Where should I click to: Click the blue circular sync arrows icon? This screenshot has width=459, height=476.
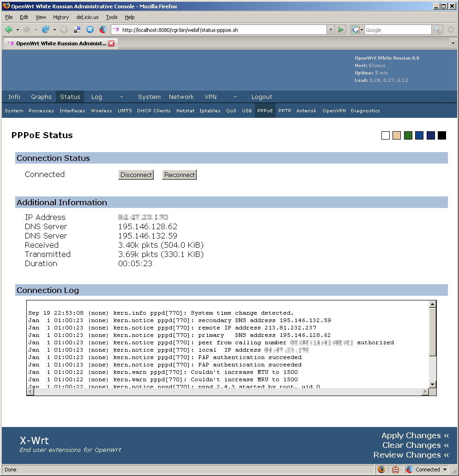pos(90,30)
